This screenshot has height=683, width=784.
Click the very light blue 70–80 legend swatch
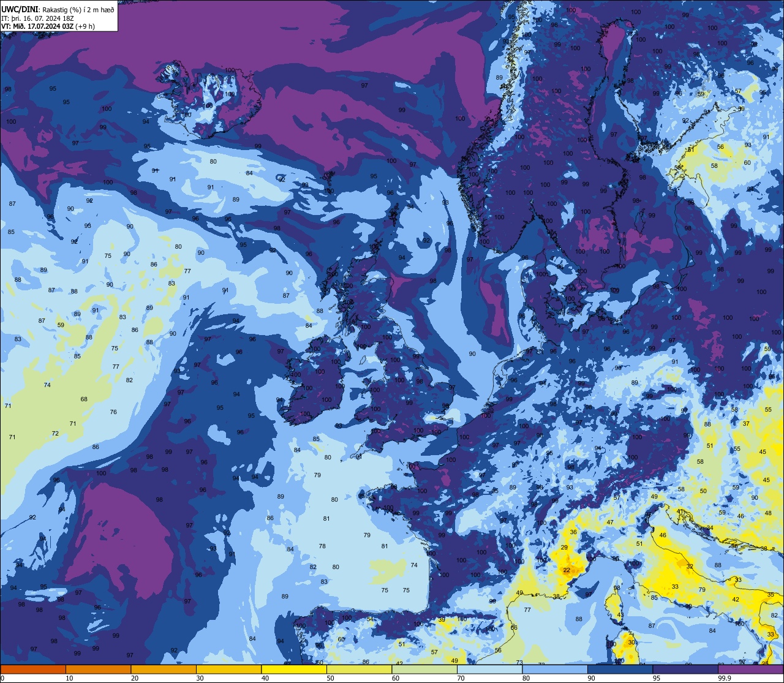[x=489, y=669]
